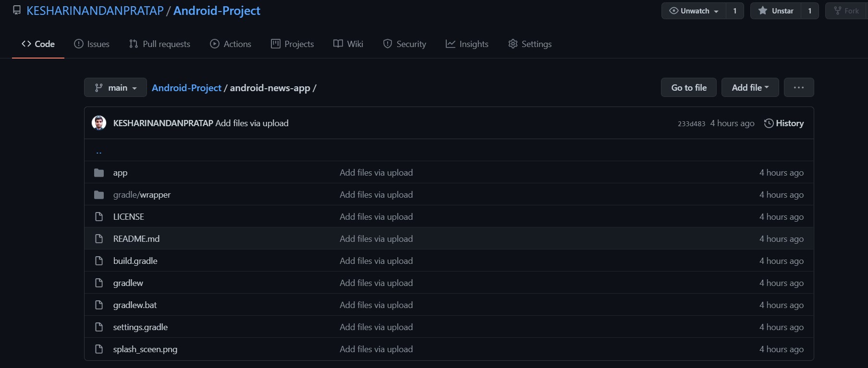The image size is (868, 368).
Task: Open the Add file dropdown
Action: [x=750, y=87]
